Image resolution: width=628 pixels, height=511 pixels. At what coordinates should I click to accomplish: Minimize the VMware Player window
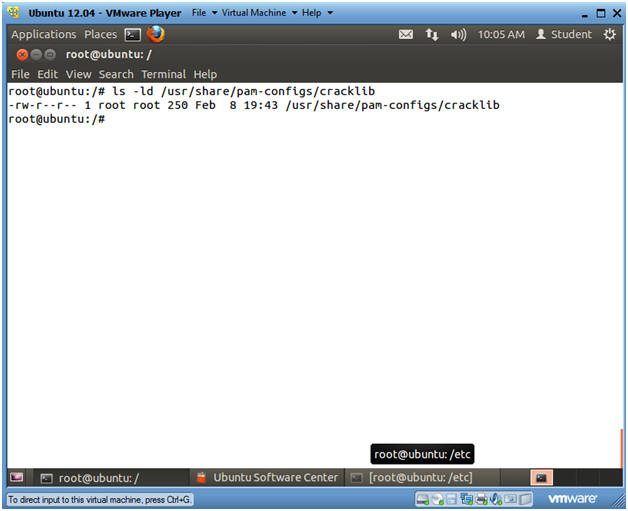[585, 14]
